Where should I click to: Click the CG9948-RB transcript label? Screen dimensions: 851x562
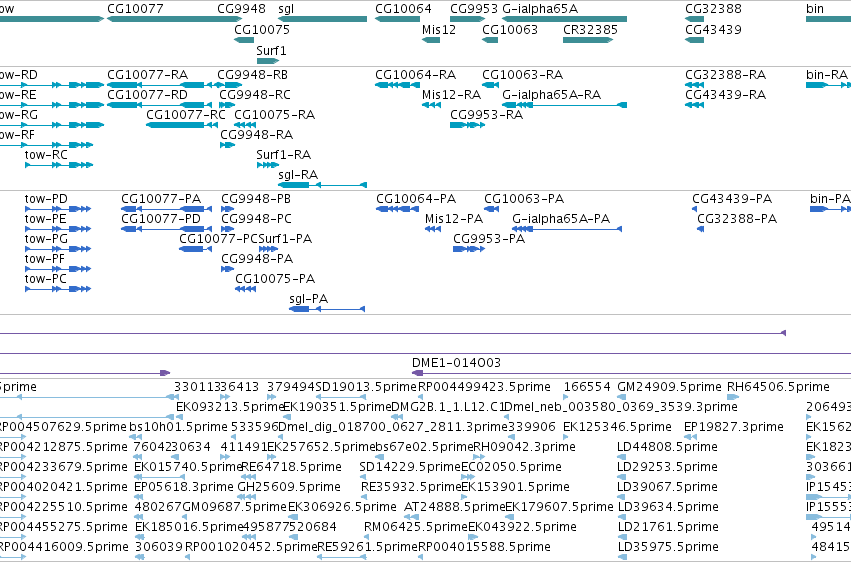[252, 74]
